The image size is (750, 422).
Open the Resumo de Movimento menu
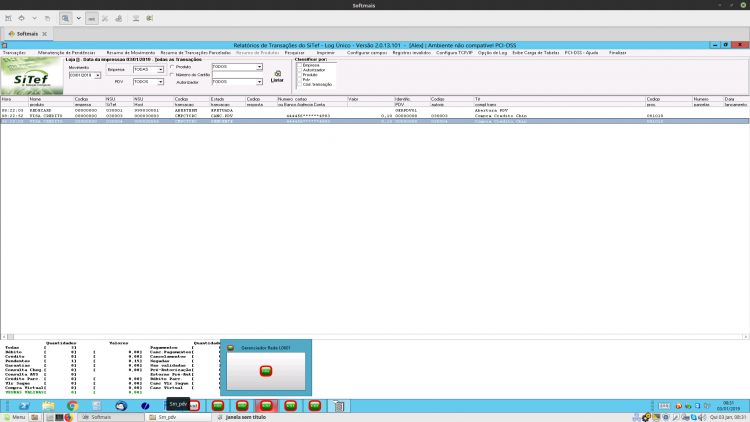131,53
